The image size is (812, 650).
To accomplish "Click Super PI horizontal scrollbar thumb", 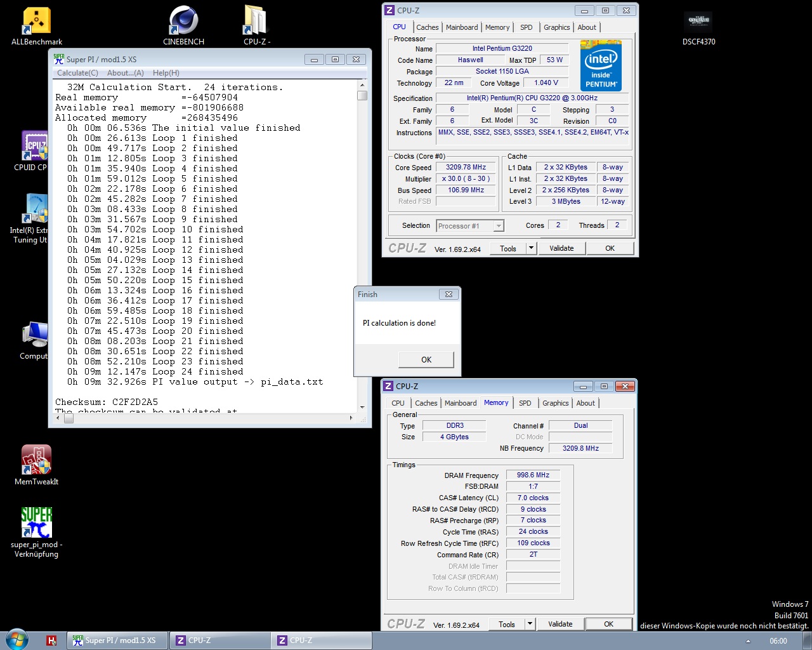I will 69,418.
